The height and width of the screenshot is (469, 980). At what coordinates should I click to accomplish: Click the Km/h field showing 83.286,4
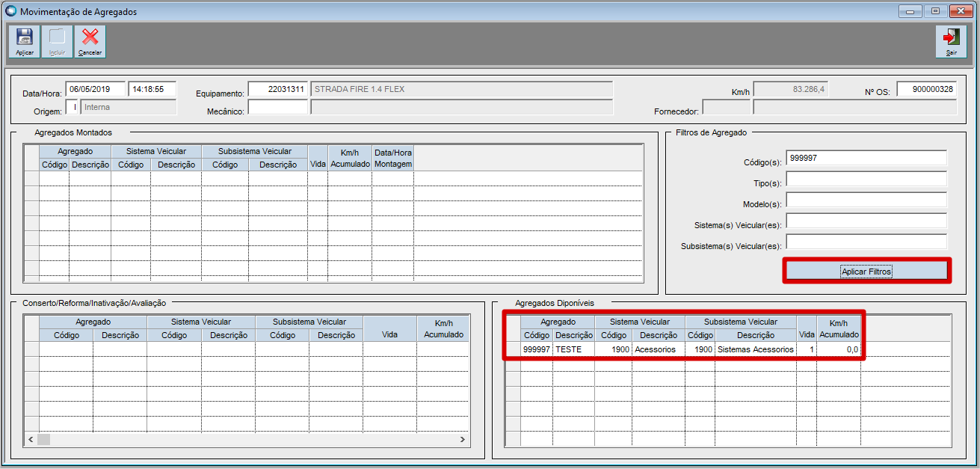tap(790, 89)
